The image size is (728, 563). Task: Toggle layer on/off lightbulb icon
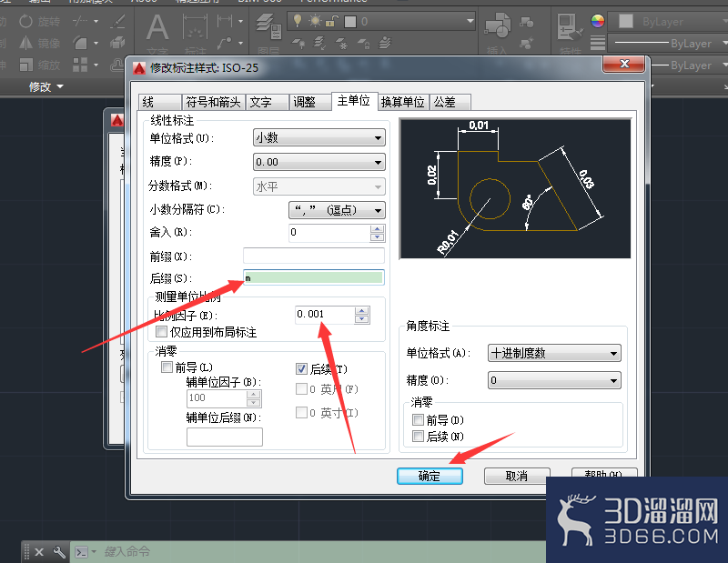click(x=298, y=20)
